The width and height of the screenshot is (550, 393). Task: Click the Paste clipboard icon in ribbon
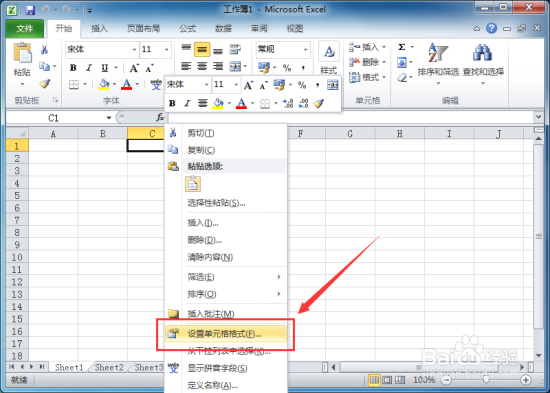(22, 53)
